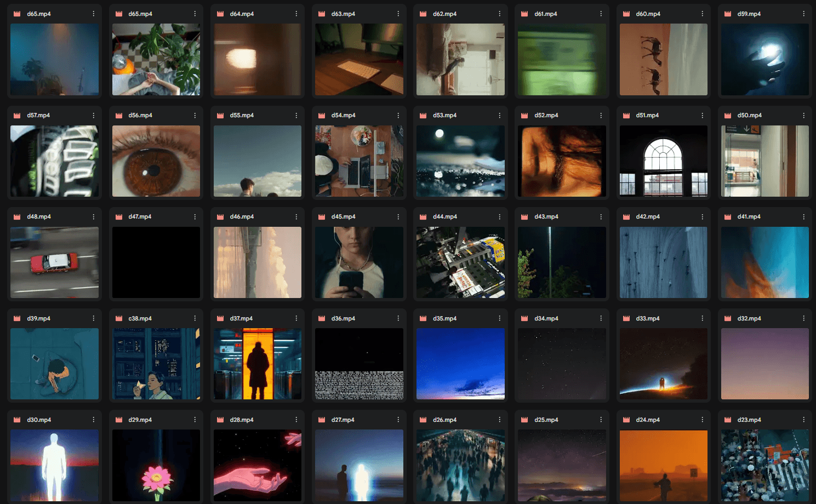Open the arched window thumbnail of d51.mp4
The height and width of the screenshot is (504, 816).
coord(664,161)
